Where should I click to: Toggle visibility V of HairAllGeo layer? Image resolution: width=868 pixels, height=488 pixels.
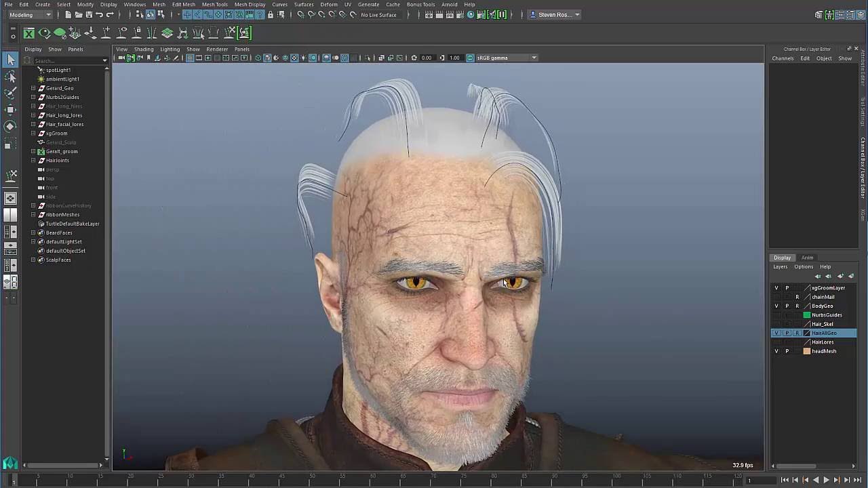click(776, 333)
